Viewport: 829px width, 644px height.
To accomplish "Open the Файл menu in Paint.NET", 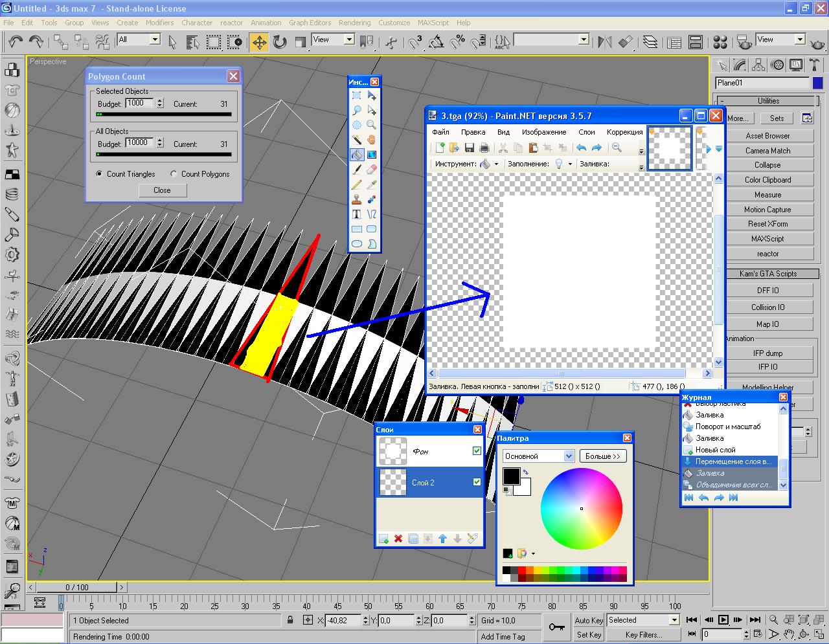I will [x=440, y=132].
